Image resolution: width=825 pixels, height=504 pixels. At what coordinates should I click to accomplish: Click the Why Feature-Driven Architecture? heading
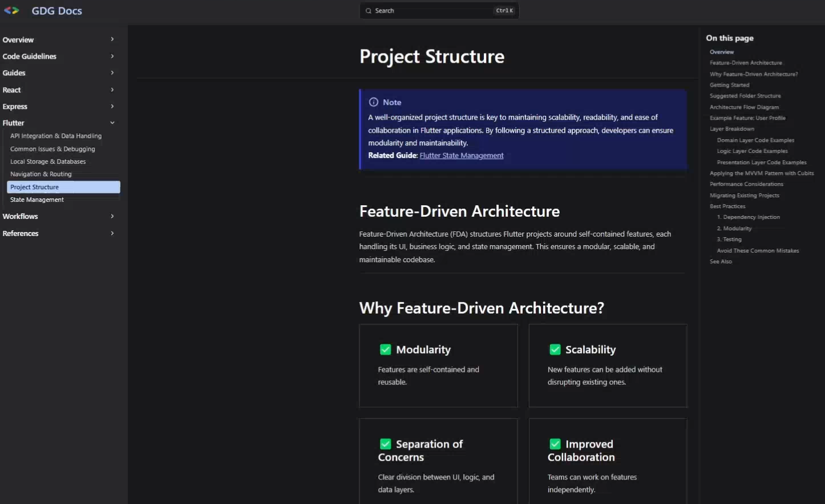[x=482, y=308]
